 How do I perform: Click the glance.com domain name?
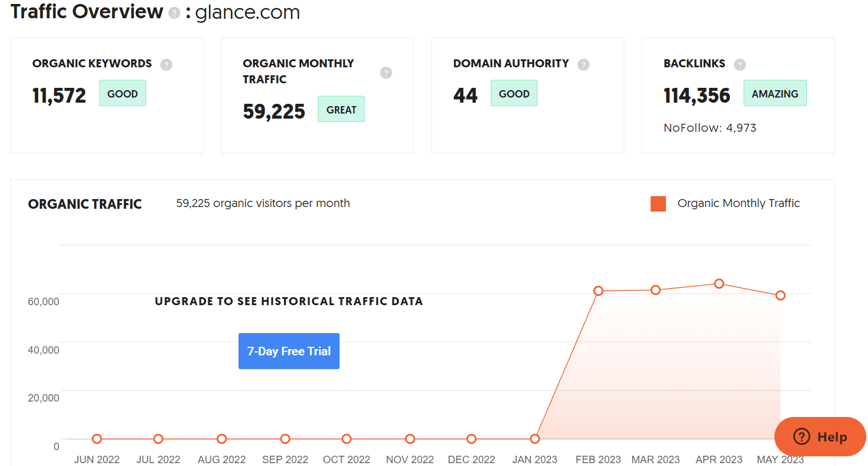tap(248, 12)
